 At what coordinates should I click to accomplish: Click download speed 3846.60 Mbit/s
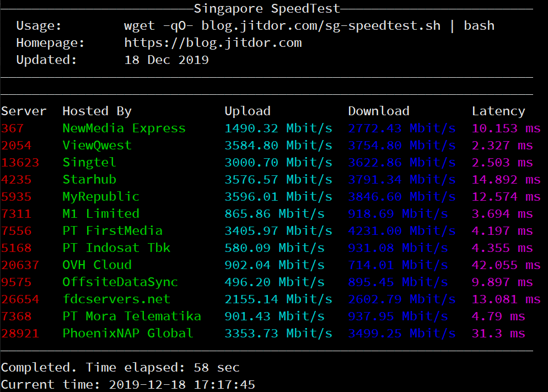coord(402,197)
